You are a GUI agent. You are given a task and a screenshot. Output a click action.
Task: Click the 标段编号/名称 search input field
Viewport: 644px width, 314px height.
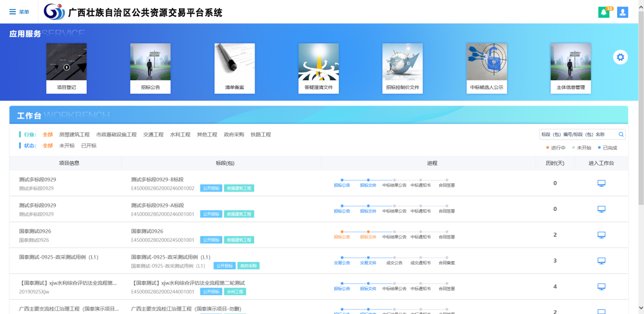pyautogui.click(x=578, y=134)
